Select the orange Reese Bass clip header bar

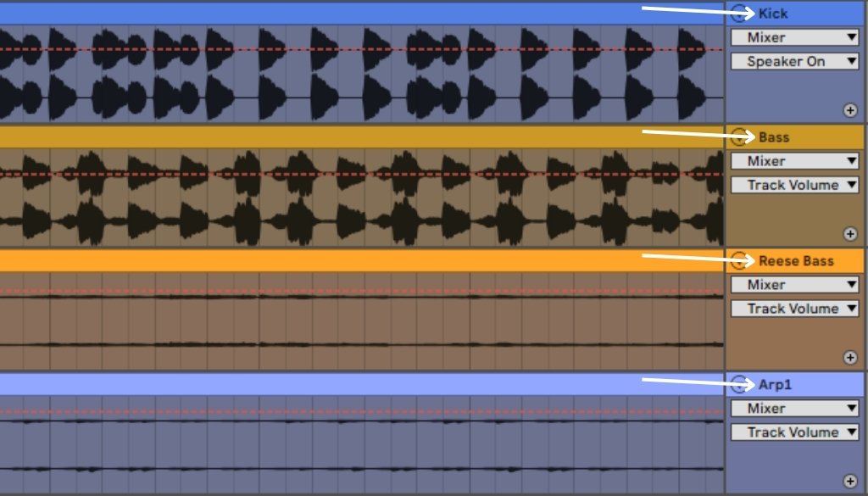(362, 260)
